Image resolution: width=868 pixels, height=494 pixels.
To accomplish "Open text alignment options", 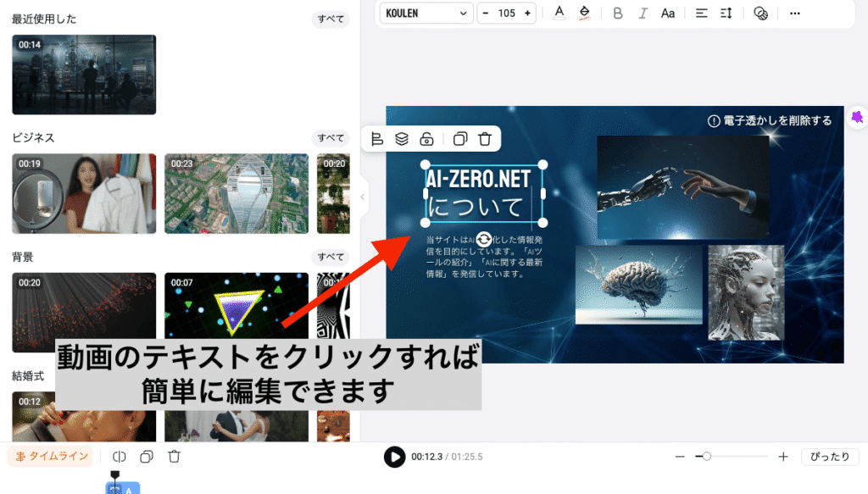I will 701,14.
